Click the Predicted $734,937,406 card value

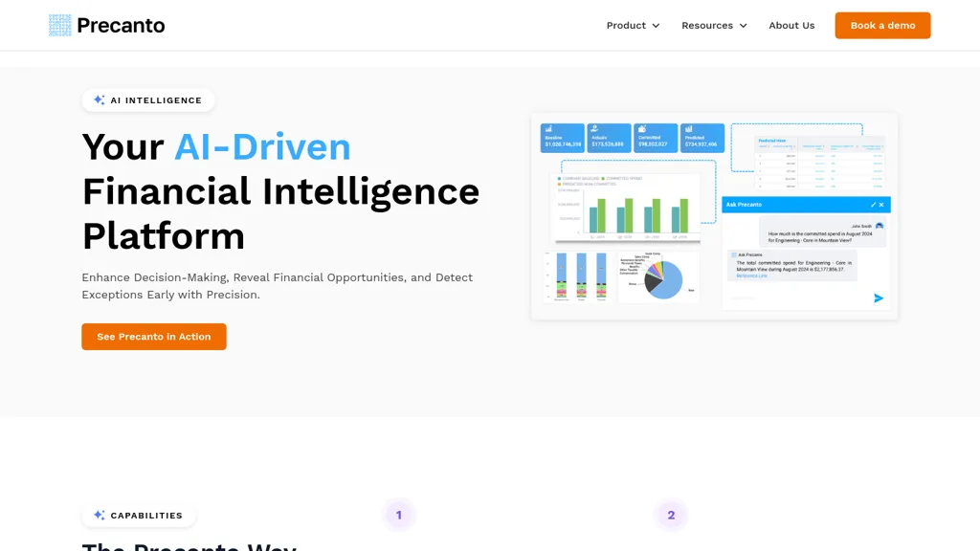pyautogui.click(x=701, y=144)
